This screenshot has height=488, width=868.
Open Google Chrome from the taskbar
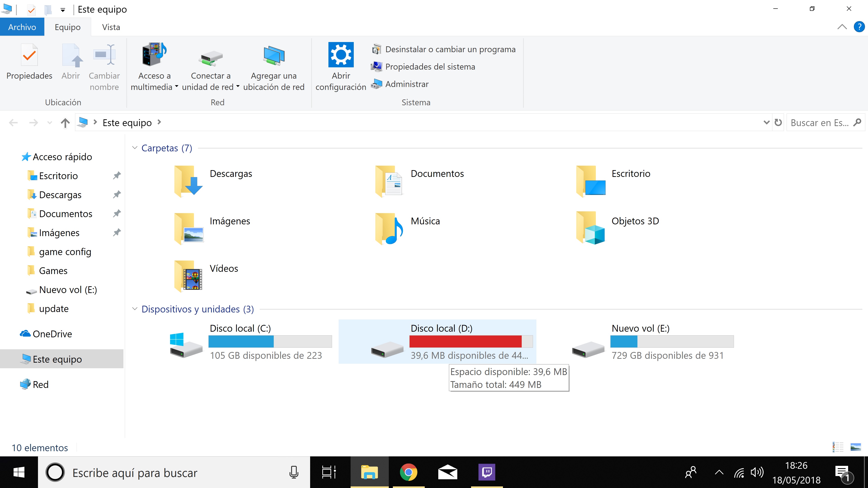click(408, 472)
